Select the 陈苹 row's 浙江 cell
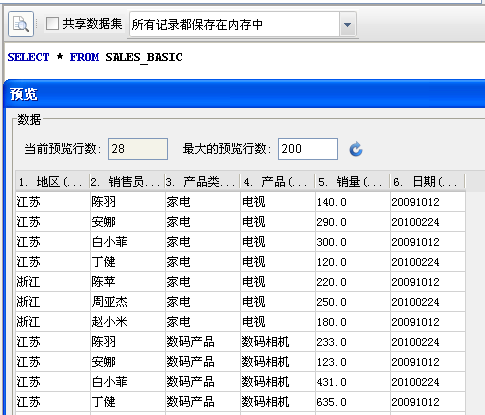 (53, 282)
